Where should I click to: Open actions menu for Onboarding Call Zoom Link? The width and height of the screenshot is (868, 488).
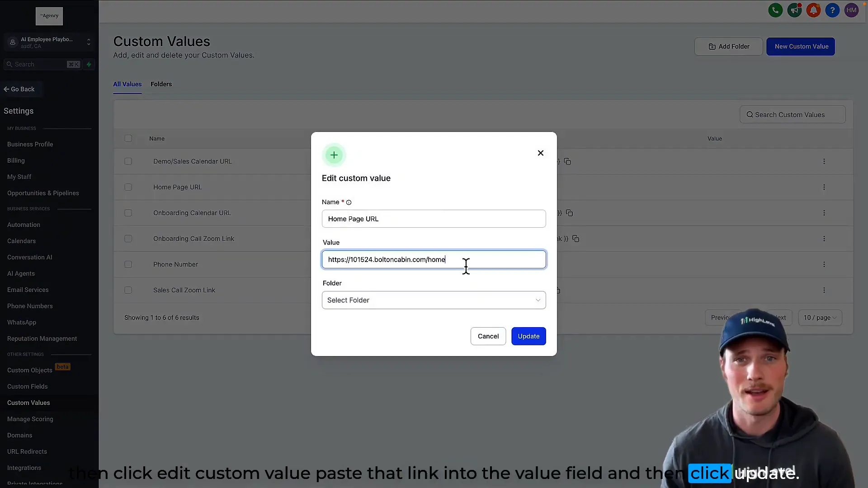click(824, 239)
